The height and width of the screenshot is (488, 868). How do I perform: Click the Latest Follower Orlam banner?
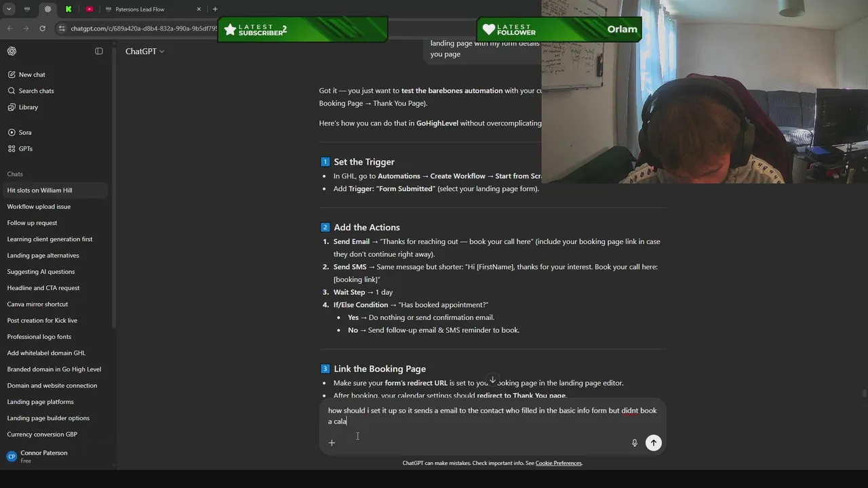tap(559, 30)
